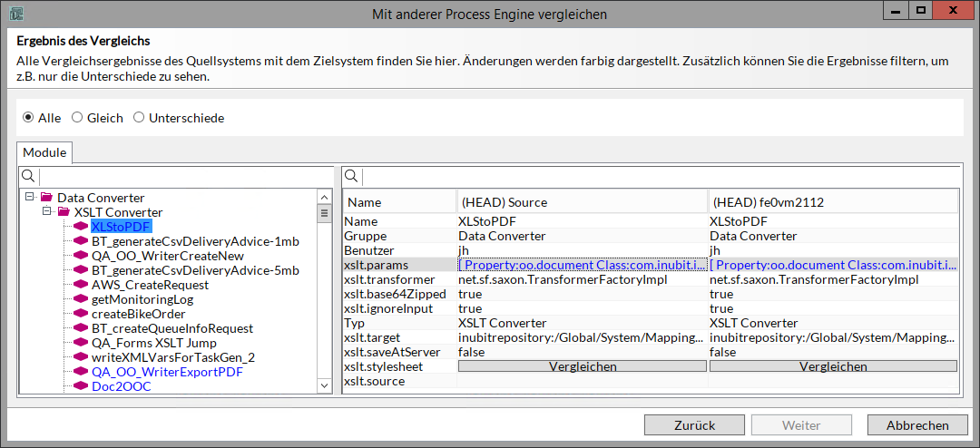Screen dimensions: 980x448
Task: Click the search magnifier icon above properties table
Action: pos(351,176)
